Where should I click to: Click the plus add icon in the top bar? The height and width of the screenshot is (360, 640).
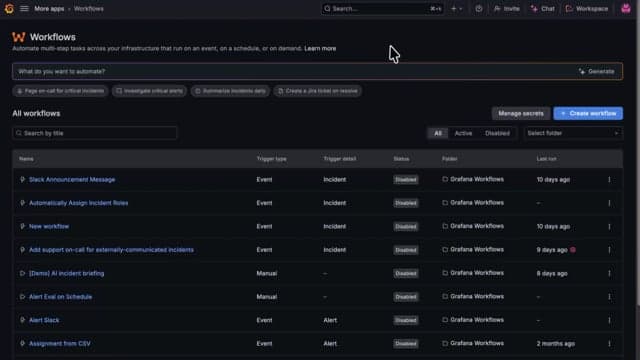click(x=453, y=9)
